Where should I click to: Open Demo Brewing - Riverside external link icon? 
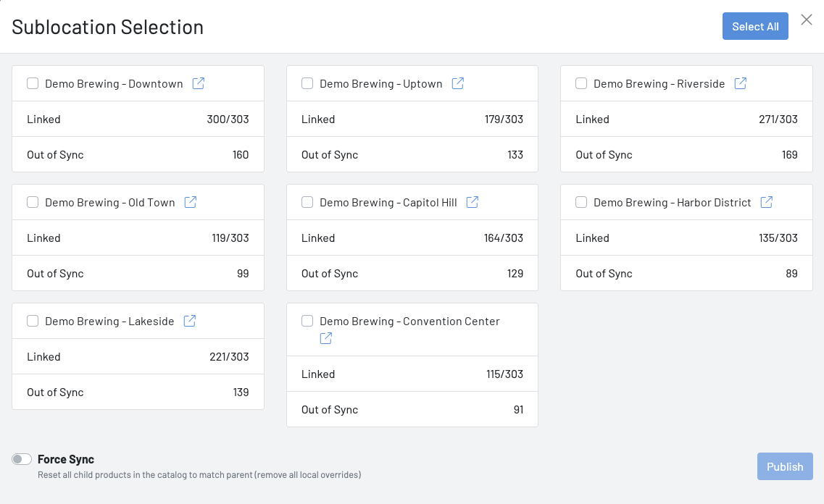tap(741, 83)
